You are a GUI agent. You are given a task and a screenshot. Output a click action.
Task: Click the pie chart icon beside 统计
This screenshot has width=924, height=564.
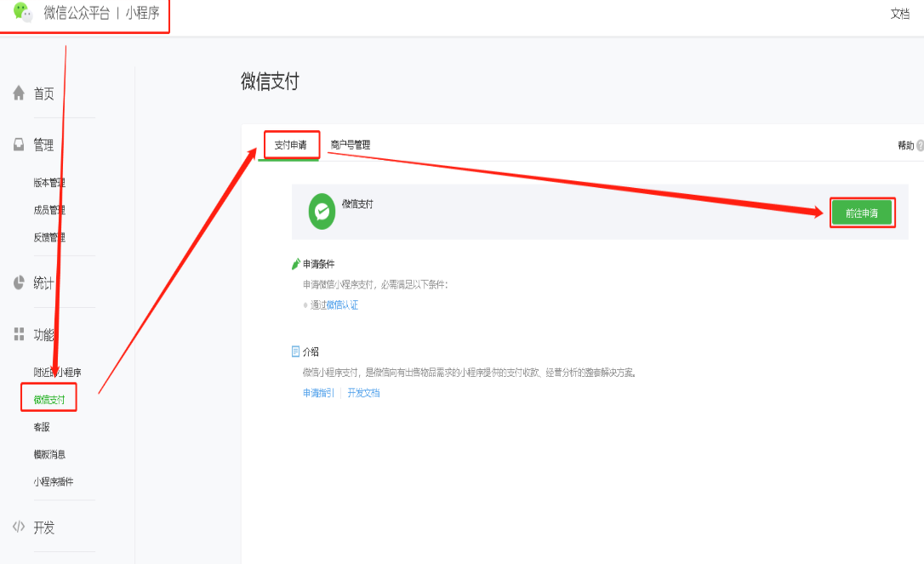19,282
